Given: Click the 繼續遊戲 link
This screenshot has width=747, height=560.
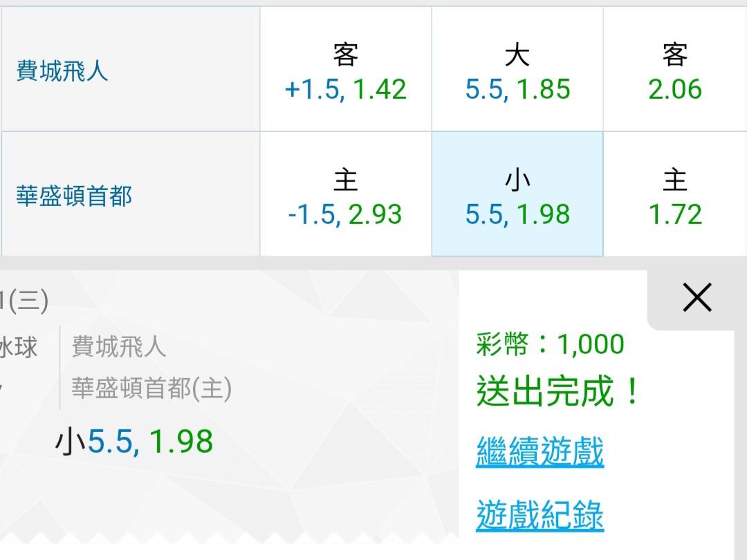Looking at the screenshot, I should coord(540,451).
